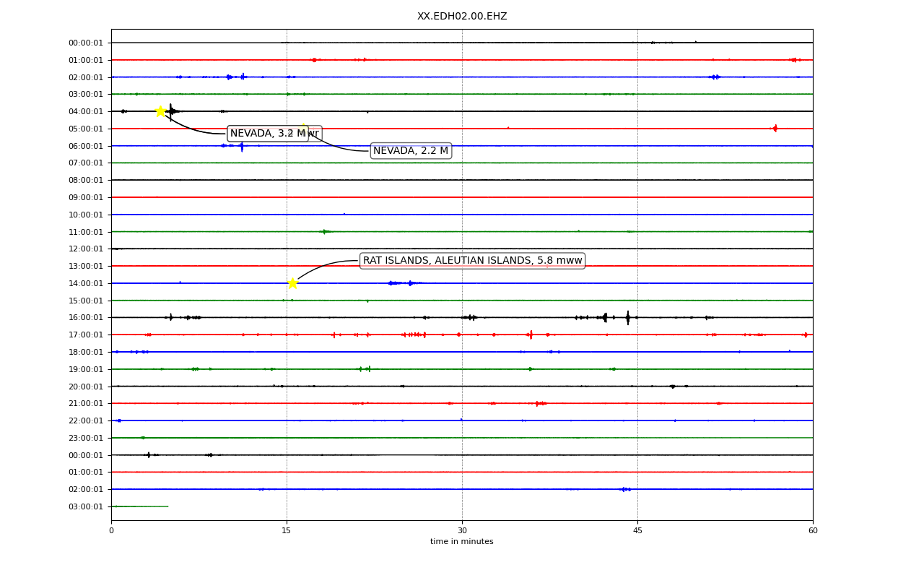
Task: Select the 03:00:01 label at the bottom
Action: [86, 506]
